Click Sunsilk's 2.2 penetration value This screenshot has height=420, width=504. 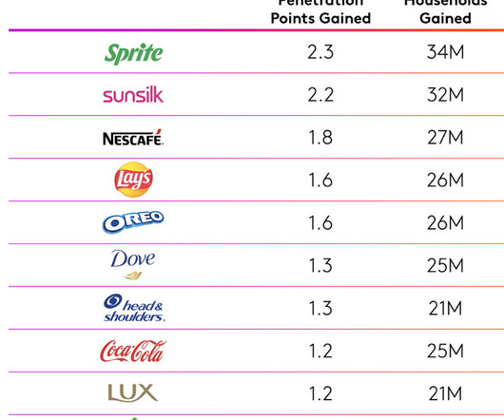pyautogui.click(x=320, y=95)
